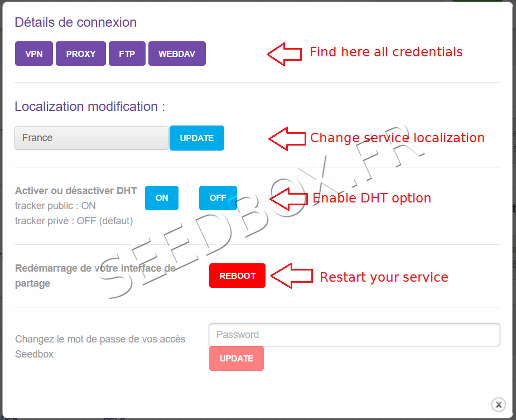Screen dimensions: 516x420
Task: Click UPDATE below the Password field
Action: 236,359
